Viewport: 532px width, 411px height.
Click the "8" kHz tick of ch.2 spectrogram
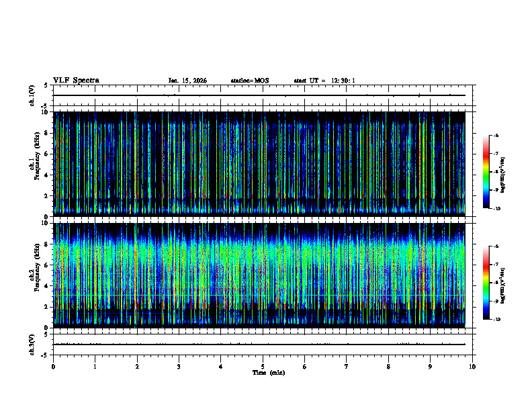coord(47,244)
